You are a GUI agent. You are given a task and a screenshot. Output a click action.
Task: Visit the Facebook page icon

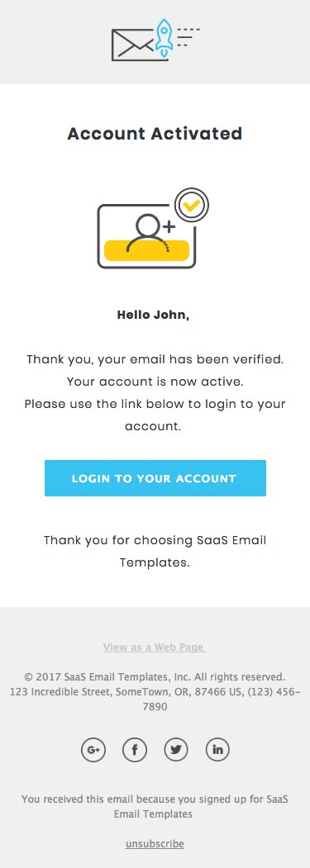(x=134, y=750)
